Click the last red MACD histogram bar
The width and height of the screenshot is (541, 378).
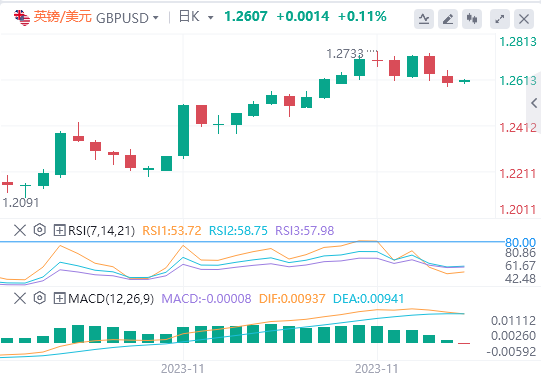[464, 344]
